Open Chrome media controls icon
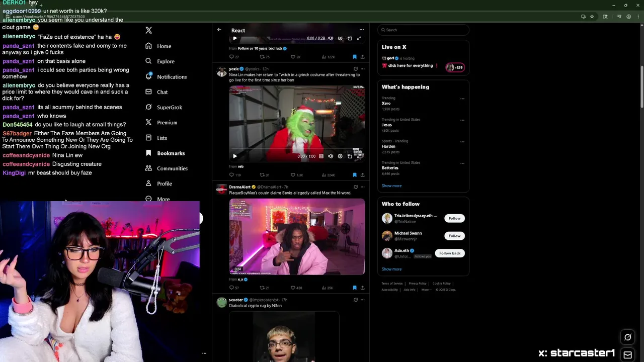 (619, 17)
